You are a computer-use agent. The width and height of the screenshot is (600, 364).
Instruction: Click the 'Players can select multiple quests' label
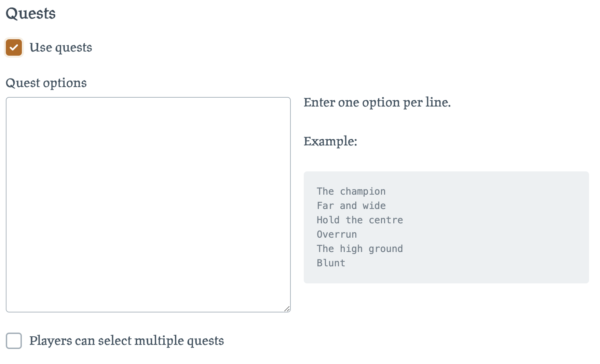127,341
